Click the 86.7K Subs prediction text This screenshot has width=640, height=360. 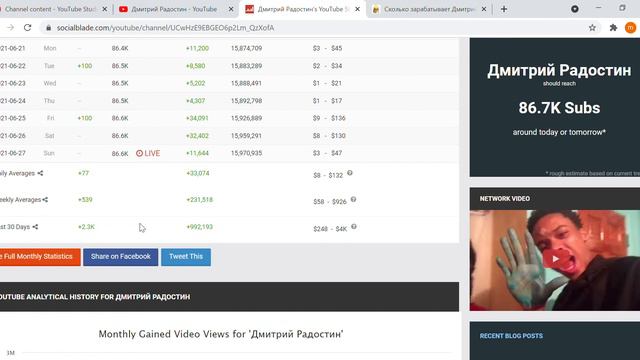click(x=559, y=108)
